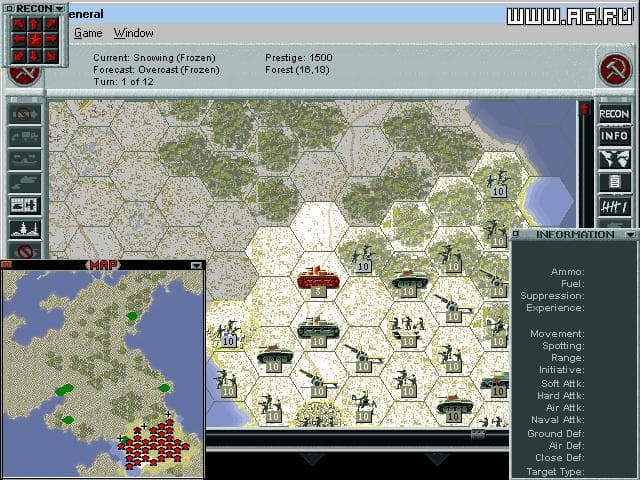640x480 pixels.
Task: Click the "Movement:" label
Action: pyautogui.click(x=558, y=333)
